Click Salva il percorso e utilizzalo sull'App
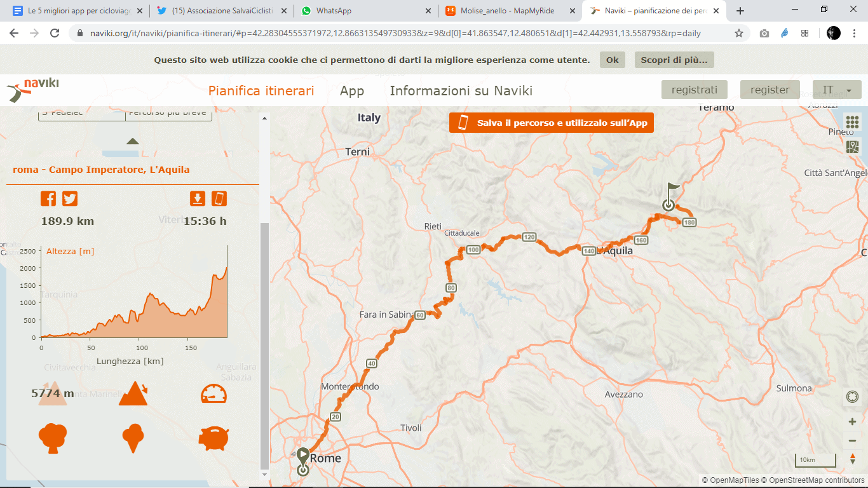Image resolution: width=868 pixels, height=488 pixels. click(x=551, y=123)
